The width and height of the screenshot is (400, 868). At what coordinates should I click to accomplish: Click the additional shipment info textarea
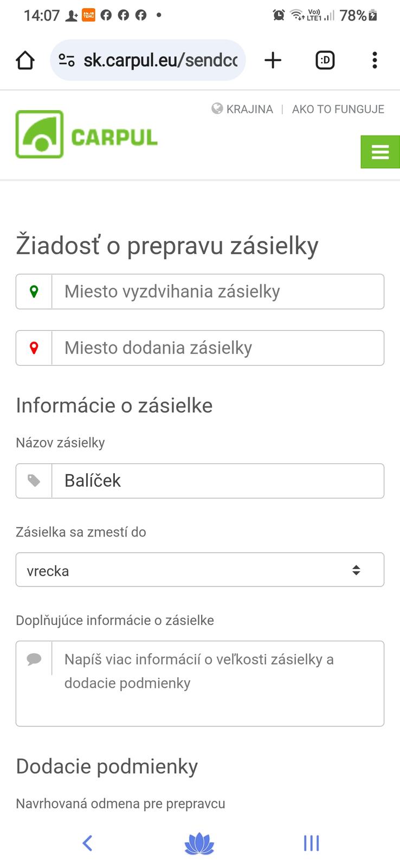[x=217, y=684]
